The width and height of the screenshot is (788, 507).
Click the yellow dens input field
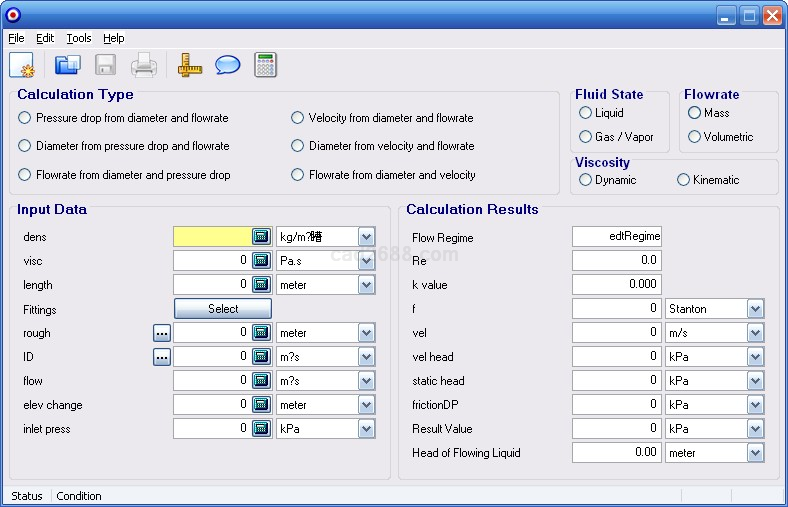(211, 237)
